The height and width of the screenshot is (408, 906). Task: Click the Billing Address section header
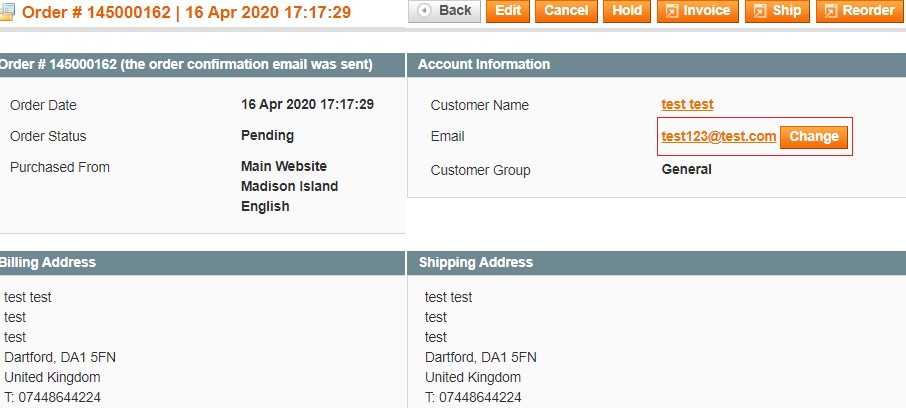coord(48,262)
